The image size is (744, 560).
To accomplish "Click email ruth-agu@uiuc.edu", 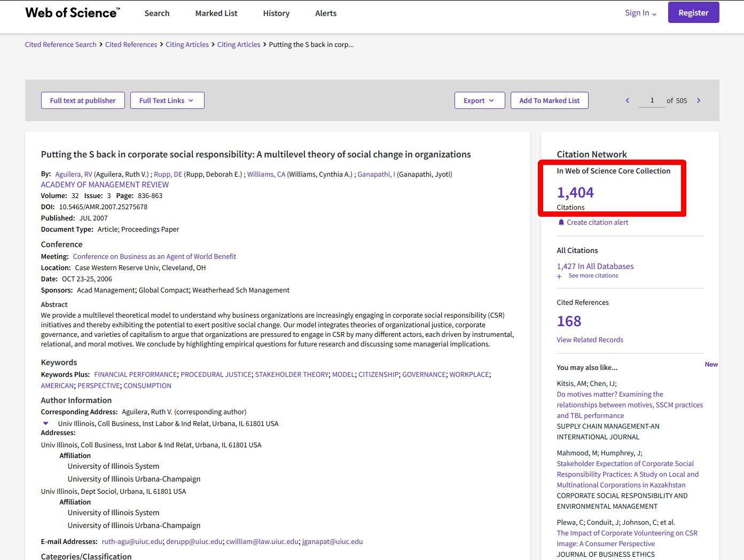I will click(x=132, y=541).
